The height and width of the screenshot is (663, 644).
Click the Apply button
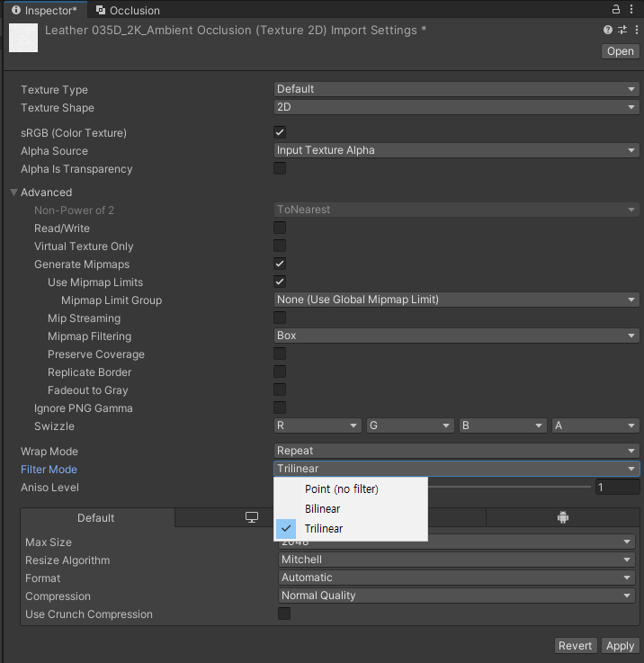pyautogui.click(x=620, y=646)
